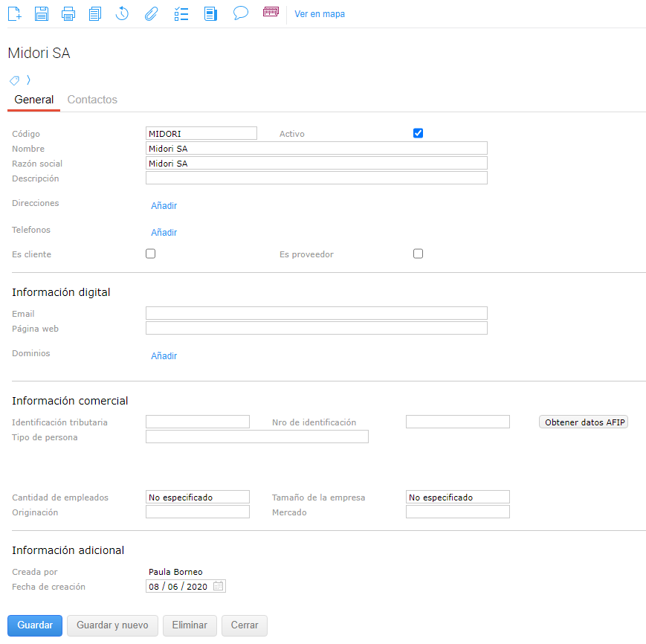This screenshot has width=646, height=644.
Task: Click the blue Guardar button
Action: [x=35, y=625]
